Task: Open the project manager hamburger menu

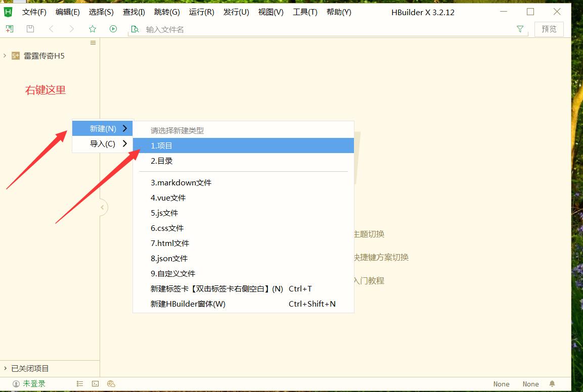Action: [93, 43]
